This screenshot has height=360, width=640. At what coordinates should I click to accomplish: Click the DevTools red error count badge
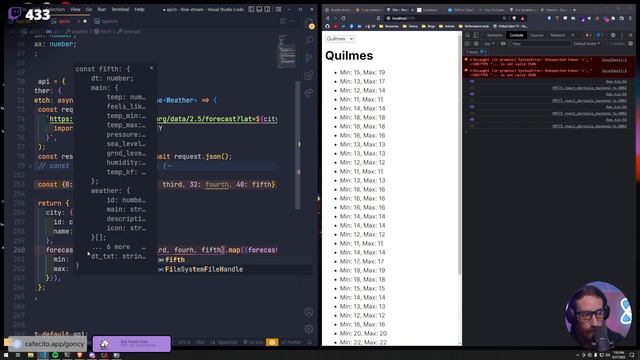[x=588, y=35]
